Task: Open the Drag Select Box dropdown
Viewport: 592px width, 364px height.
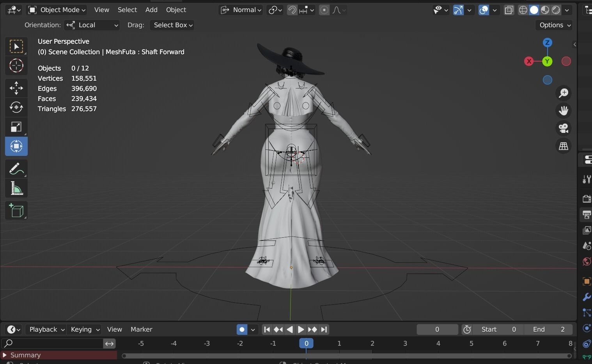Action: [172, 25]
